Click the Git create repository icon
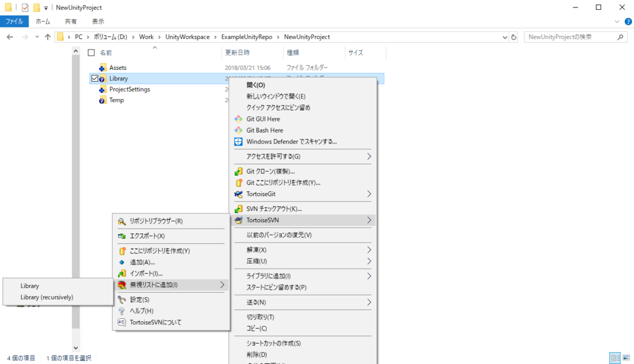Viewport: 634px width, 364px height. (238, 183)
